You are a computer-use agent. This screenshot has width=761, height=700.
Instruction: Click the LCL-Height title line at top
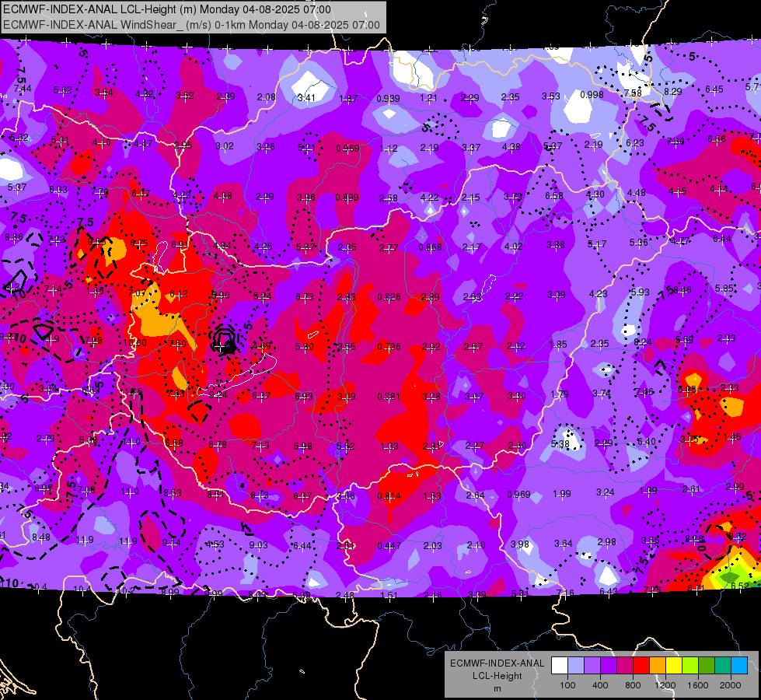(167, 9)
